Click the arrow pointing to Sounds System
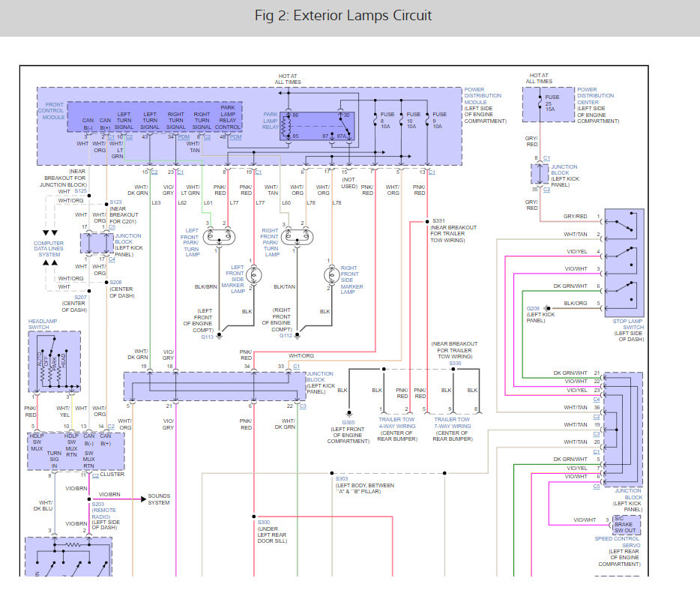 (x=143, y=499)
